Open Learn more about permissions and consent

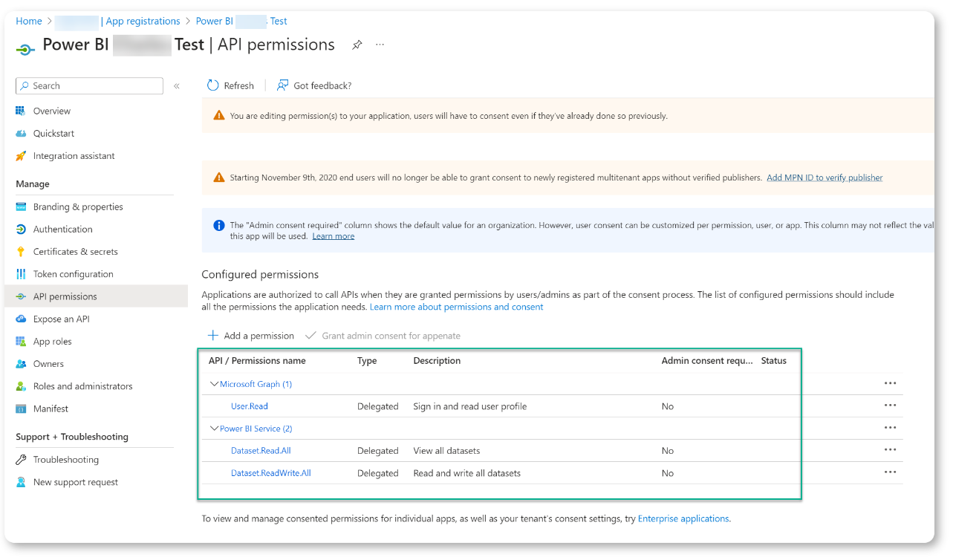pyautogui.click(x=457, y=307)
